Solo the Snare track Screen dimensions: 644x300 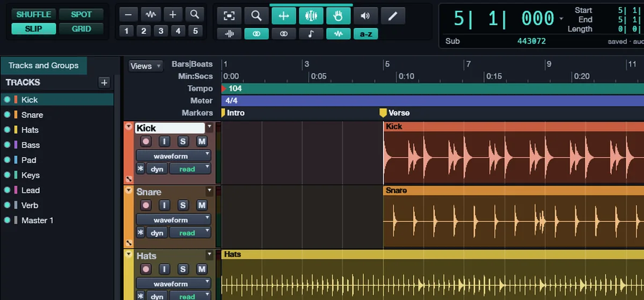click(x=183, y=206)
